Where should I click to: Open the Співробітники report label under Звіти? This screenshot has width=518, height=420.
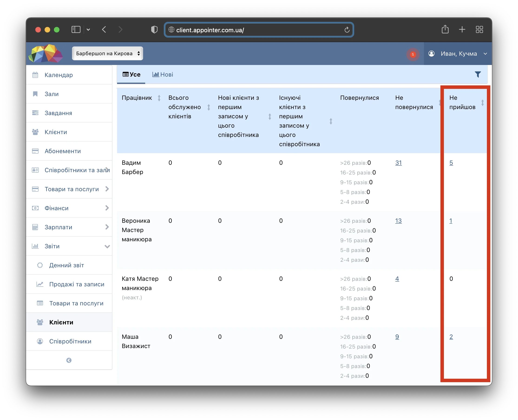(70, 342)
